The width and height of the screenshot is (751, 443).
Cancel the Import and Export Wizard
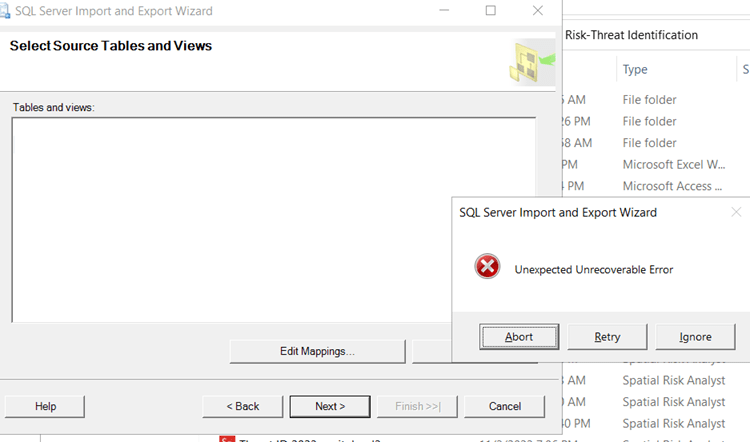tap(504, 406)
